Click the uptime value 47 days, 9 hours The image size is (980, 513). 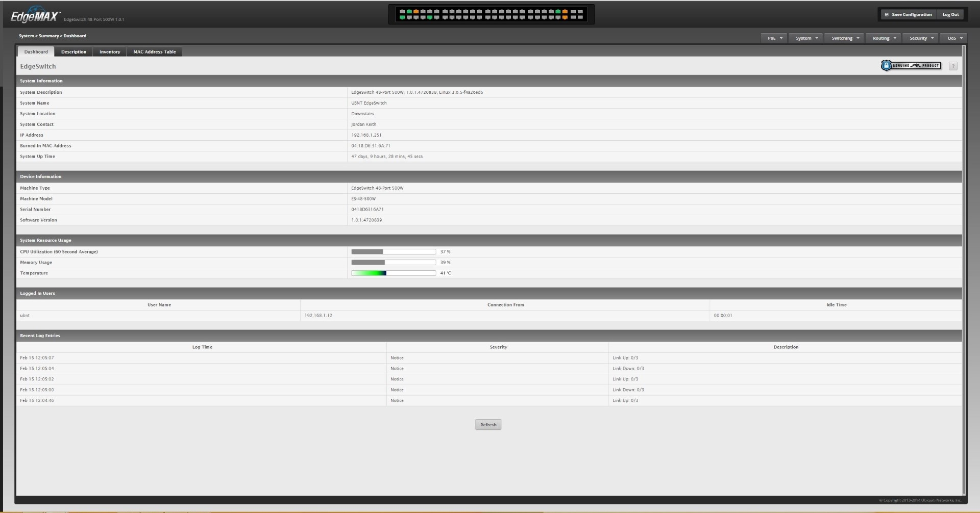click(387, 157)
